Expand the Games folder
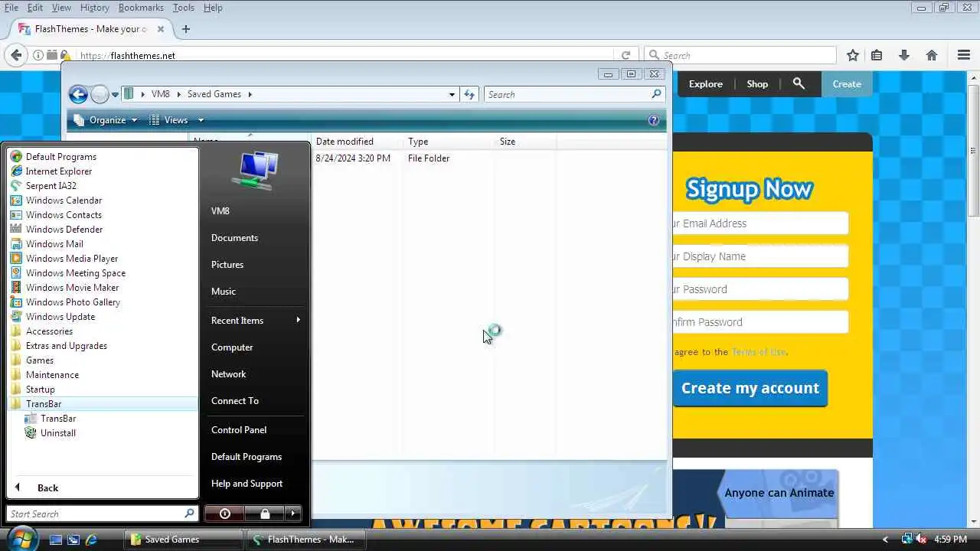The image size is (980, 551). 39,360
